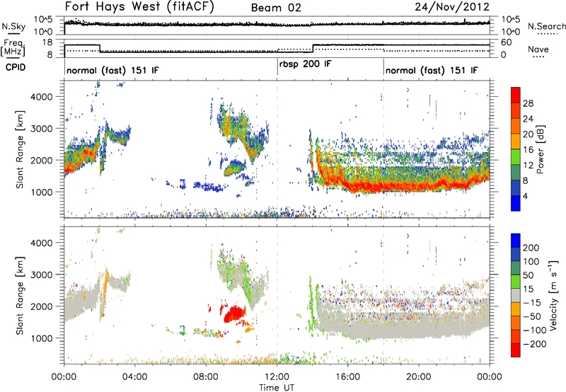Click the 'N.Search' legend label
The height and width of the screenshot is (392, 566).
tap(546, 26)
